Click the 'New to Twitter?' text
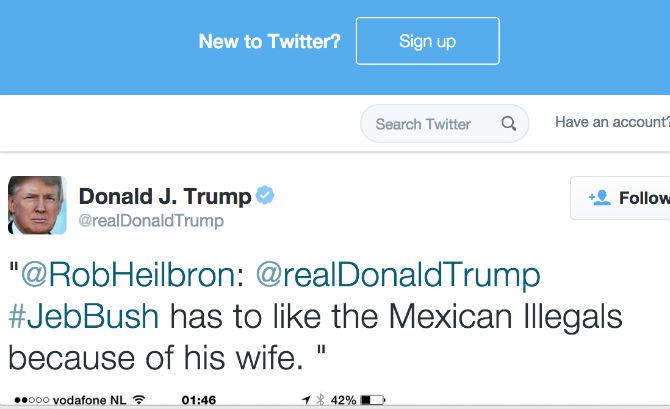The height and width of the screenshot is (409, 670). [x=269, y=41]
